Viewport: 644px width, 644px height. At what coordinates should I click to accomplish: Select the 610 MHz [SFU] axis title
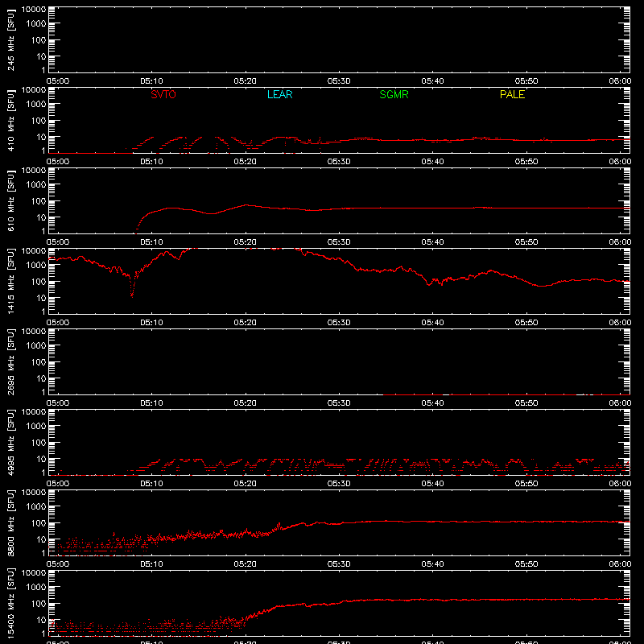pos(11,200)
